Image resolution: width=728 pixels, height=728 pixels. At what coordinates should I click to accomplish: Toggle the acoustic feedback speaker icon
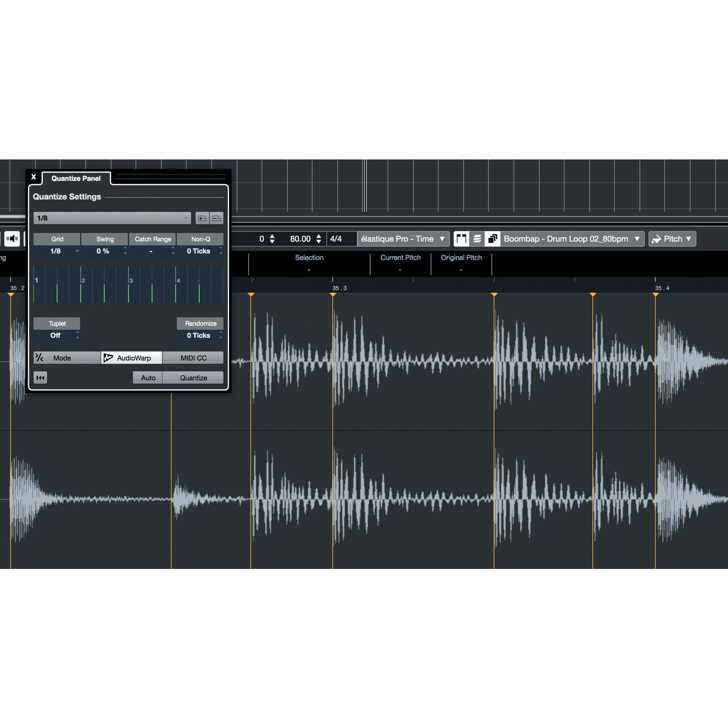tap(12, 239)
